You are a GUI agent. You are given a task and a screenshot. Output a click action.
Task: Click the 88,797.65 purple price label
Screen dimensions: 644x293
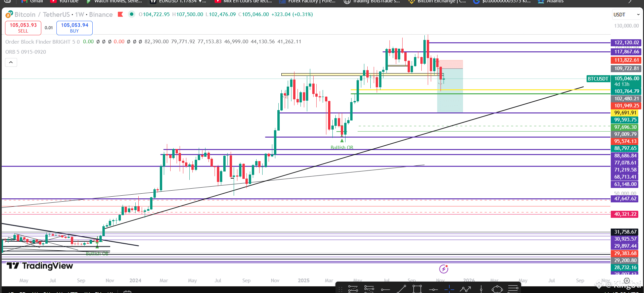[x=625, y=148]
